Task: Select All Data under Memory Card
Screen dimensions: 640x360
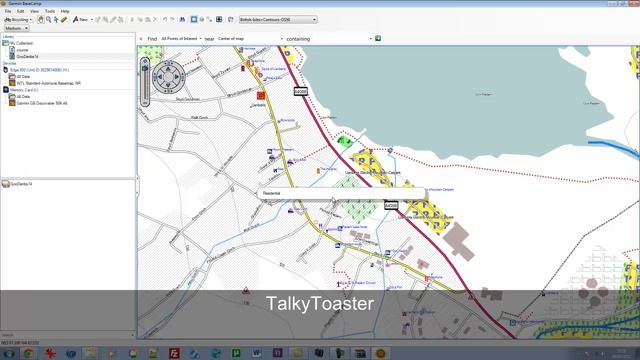Action: 23,96
